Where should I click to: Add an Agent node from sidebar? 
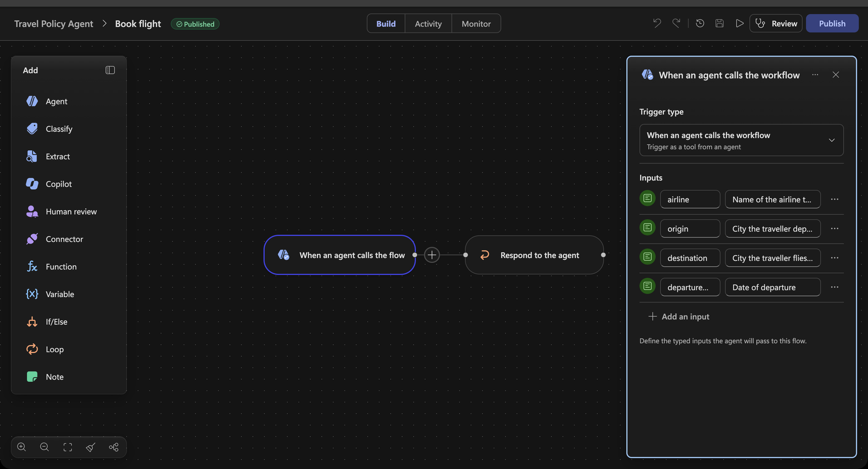tap(56, 101)
